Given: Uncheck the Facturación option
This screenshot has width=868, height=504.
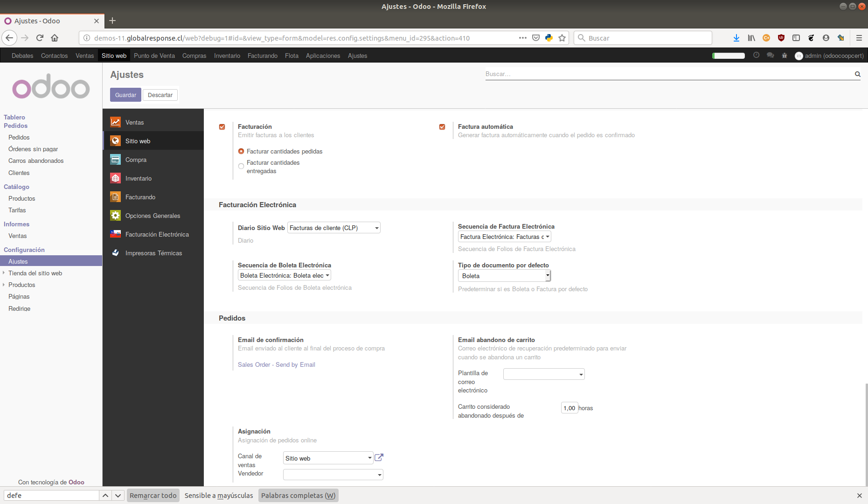Looking at the screenshot, I should (222, 126).
